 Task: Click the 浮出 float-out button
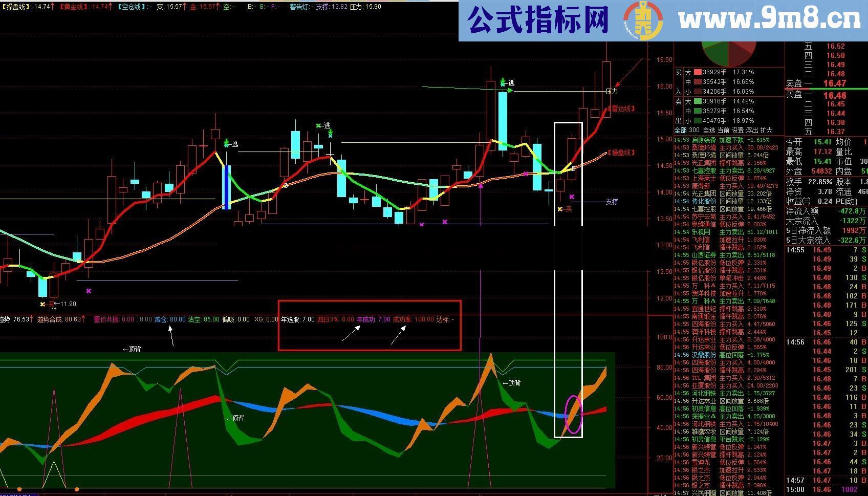point(752,131)
